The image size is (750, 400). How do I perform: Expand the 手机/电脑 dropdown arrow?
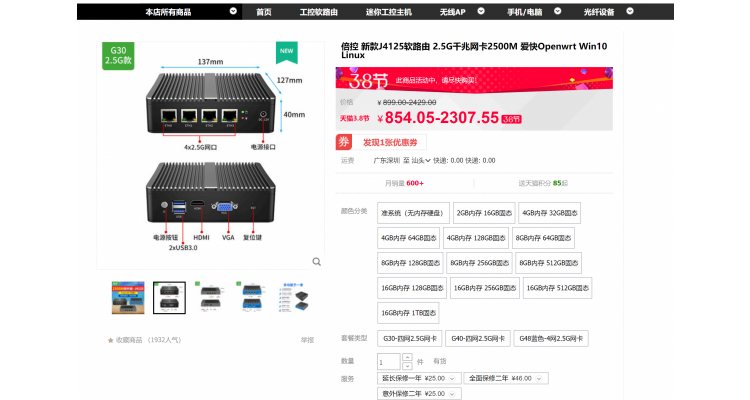coord(558,11)
